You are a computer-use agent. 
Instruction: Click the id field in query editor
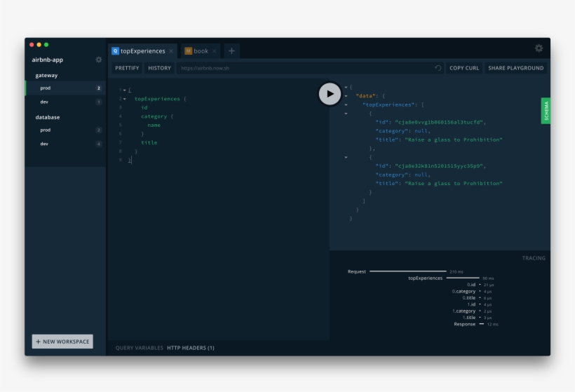pos(144,107)
